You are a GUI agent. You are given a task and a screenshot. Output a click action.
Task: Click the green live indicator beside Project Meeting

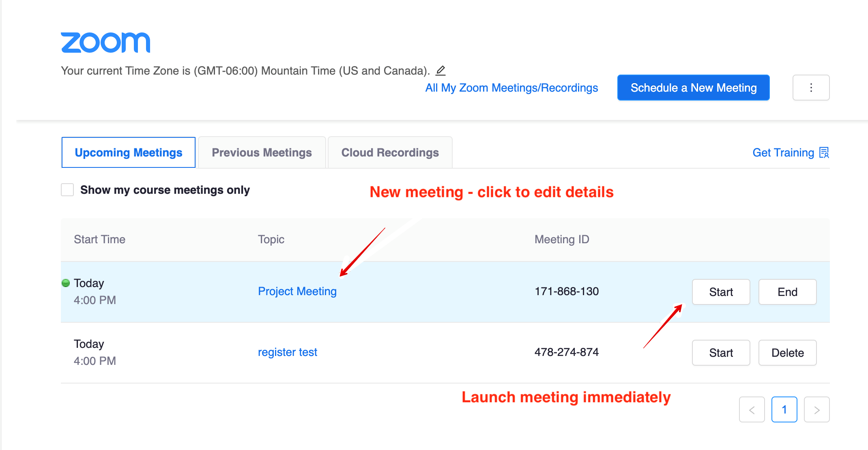coord(66,283)
